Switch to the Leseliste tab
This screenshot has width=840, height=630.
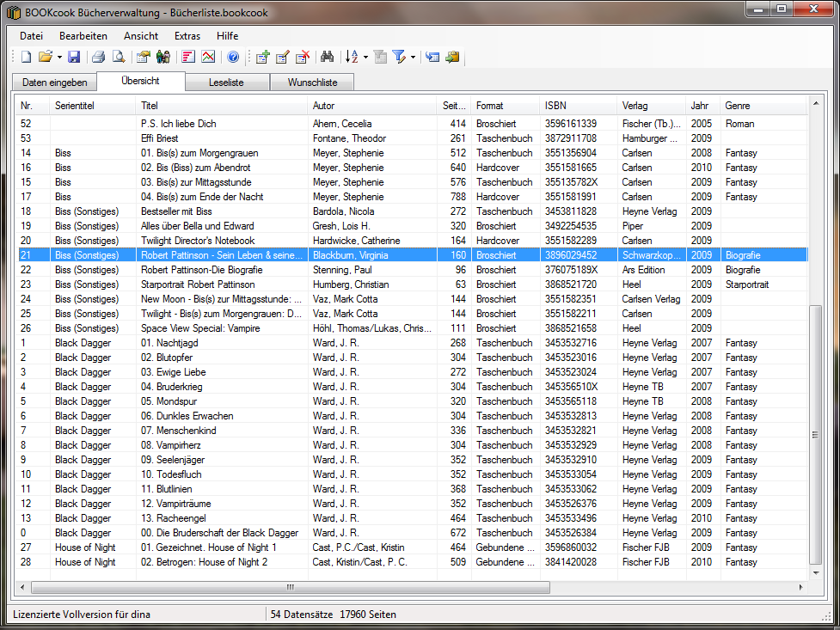point(227,83)
